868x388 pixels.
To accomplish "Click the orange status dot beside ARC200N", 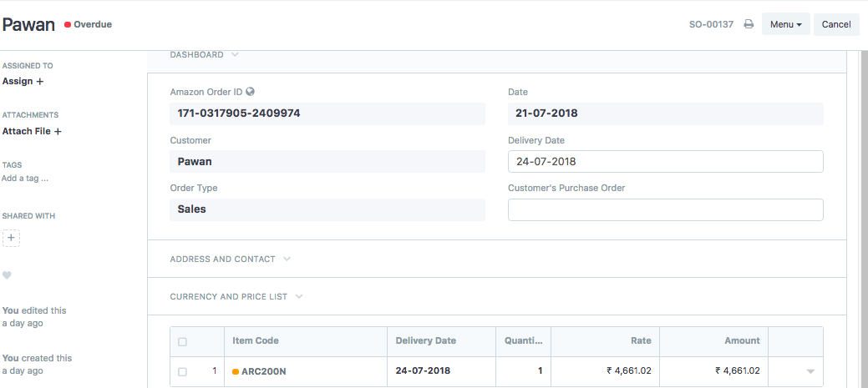I will coord(236,371).
